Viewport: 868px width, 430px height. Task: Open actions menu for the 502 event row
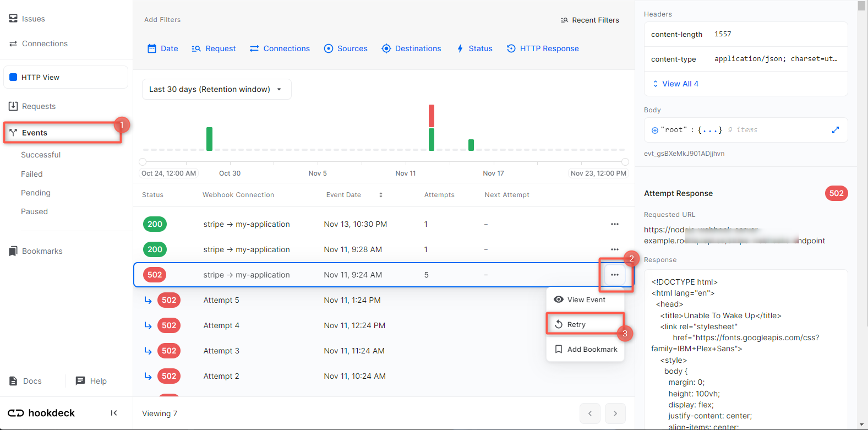615,275
